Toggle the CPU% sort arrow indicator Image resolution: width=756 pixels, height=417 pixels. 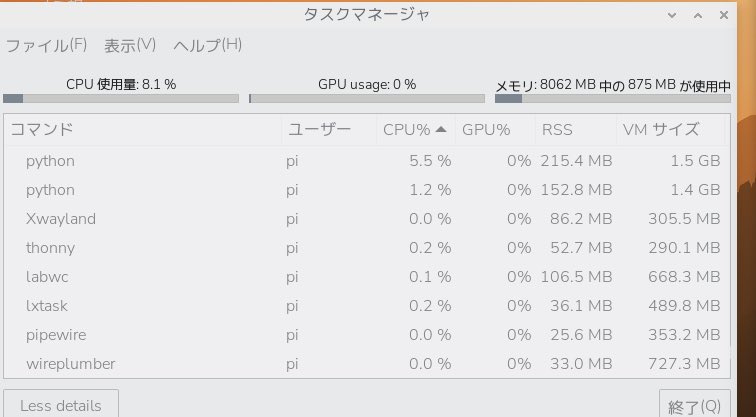[x=441, y=129]
